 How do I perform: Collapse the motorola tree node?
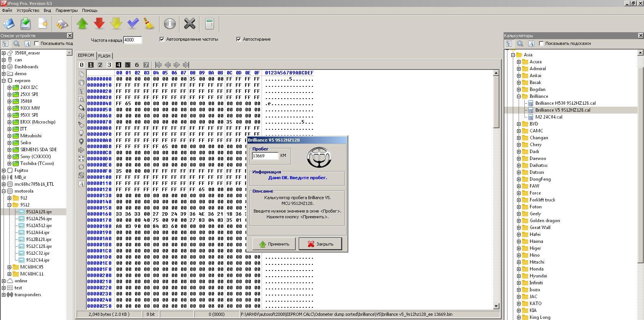point(4,191)
